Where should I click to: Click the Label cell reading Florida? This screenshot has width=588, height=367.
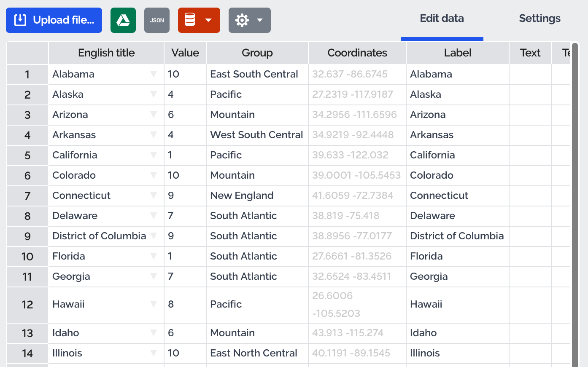click(x=458, y=256)
